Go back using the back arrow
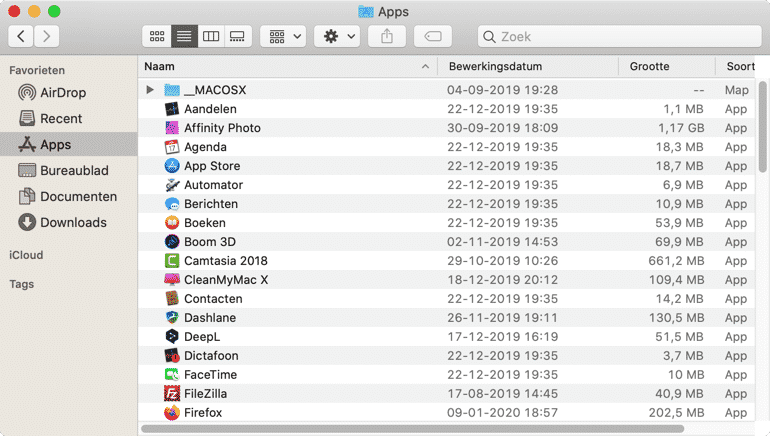Screen dimensions: 770x436 point(21,37)
